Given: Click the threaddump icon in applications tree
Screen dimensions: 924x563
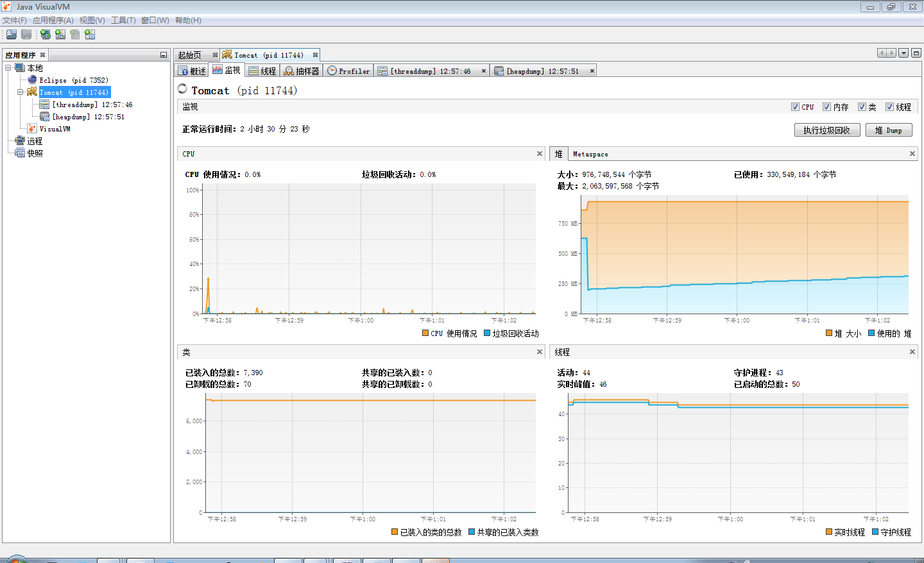Looking at the screenshot, I should click(x=44, y=104).
